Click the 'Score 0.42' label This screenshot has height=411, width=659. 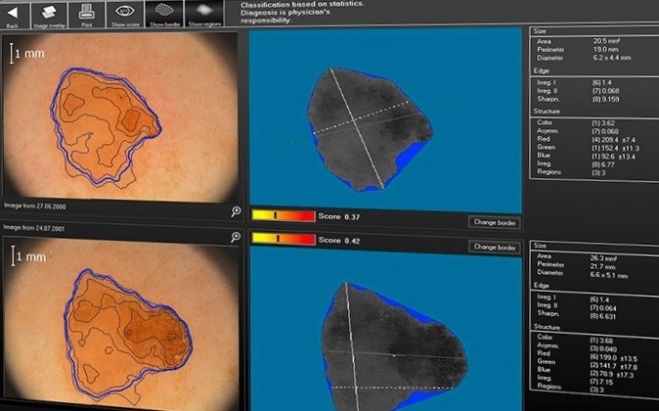[x=339, y=240]
